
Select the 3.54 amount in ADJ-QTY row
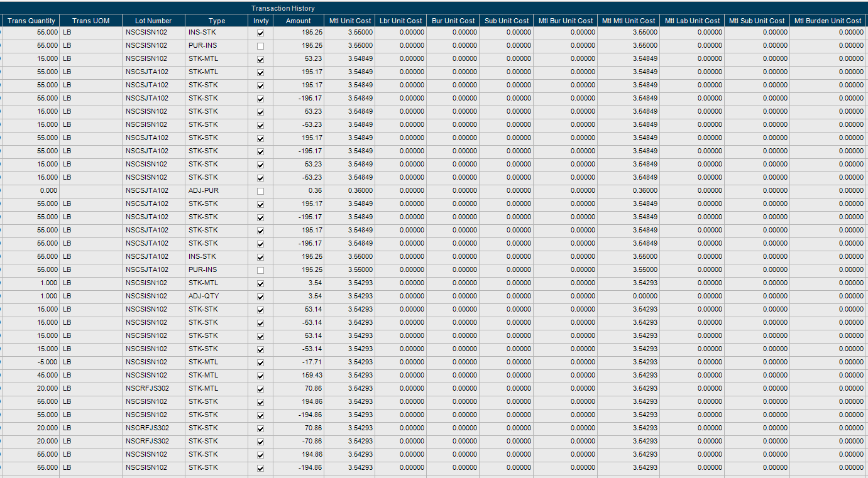[299, 296]
